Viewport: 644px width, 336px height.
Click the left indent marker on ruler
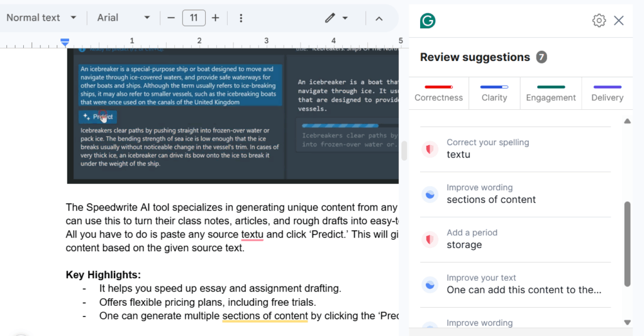click(65, 41)
